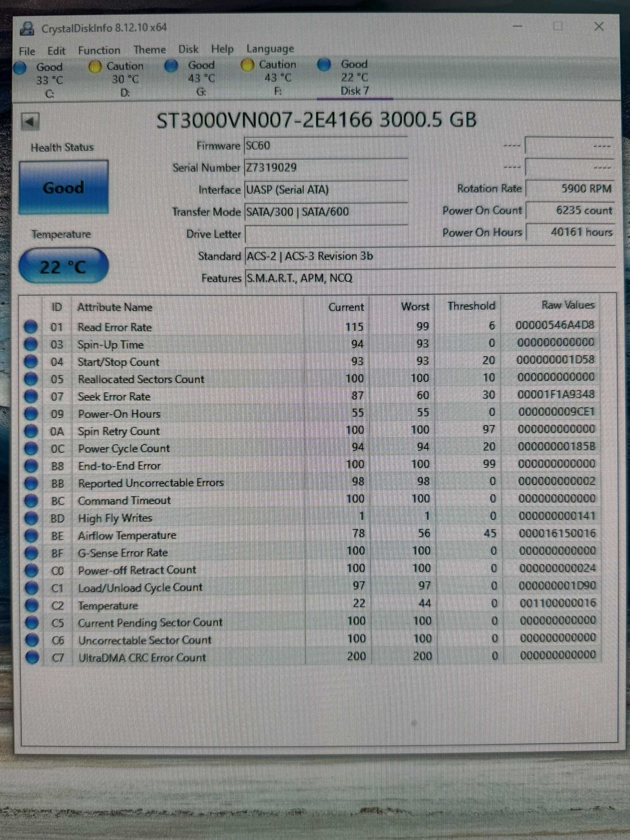Click raw value 000016150016
This screenshot has width=630, height=840.
557,534
